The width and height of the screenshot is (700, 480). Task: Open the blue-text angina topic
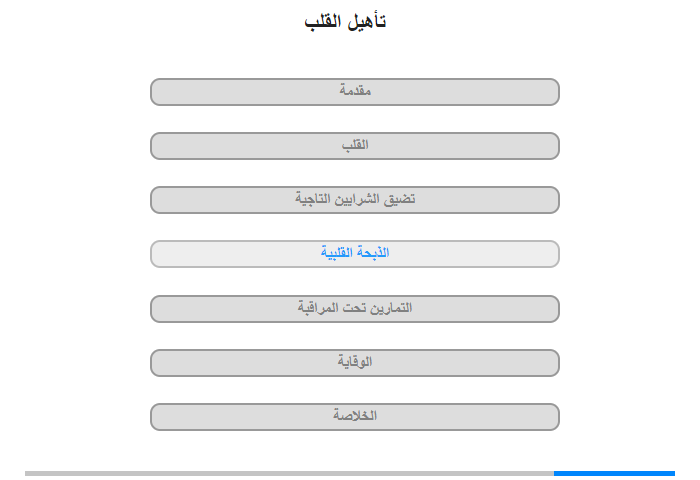pyautogui.click(x=355, y=254)
